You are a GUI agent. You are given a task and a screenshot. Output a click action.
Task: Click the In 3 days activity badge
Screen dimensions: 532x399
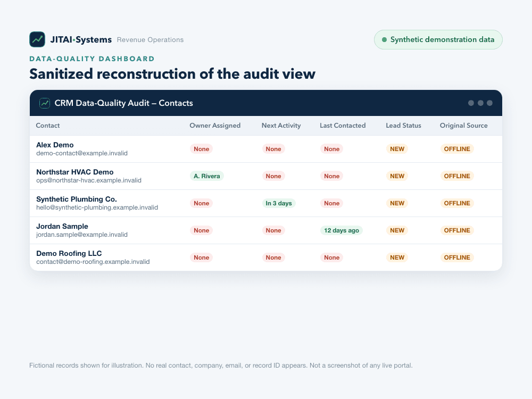(x=279, y=203)
